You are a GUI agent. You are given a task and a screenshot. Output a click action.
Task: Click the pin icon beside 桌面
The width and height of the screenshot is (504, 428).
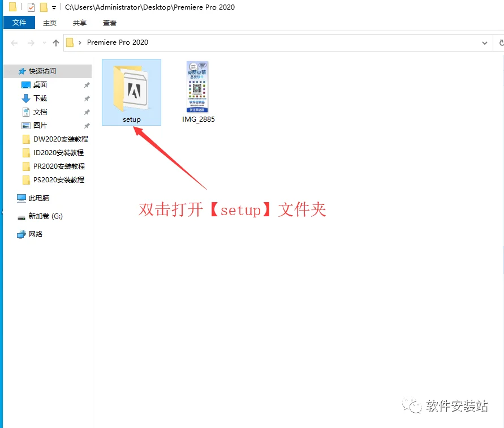[x=87, y=85]
